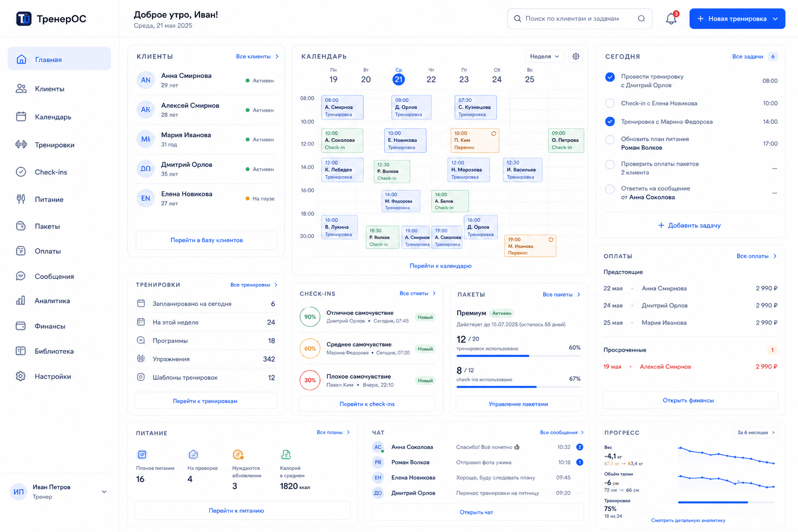Expand Иван Петров profile menu
Viewport: 798px width, 532px height.
[104, 492]
